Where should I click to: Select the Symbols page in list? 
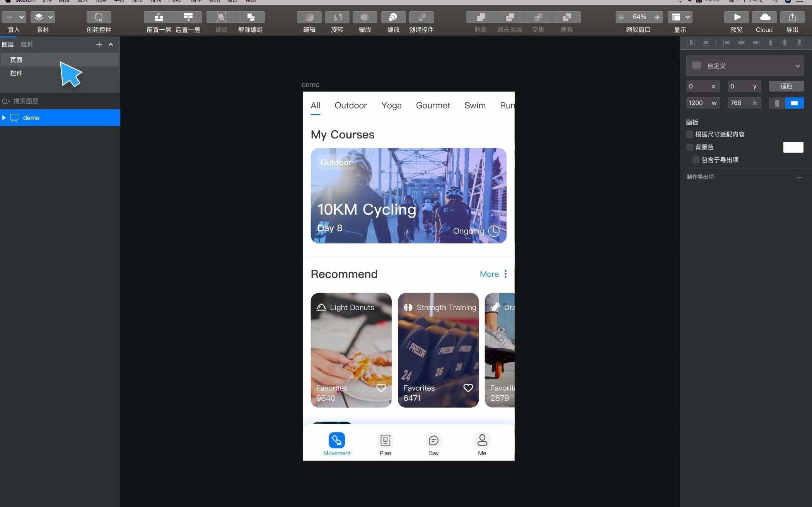click(x=16, y=73)
